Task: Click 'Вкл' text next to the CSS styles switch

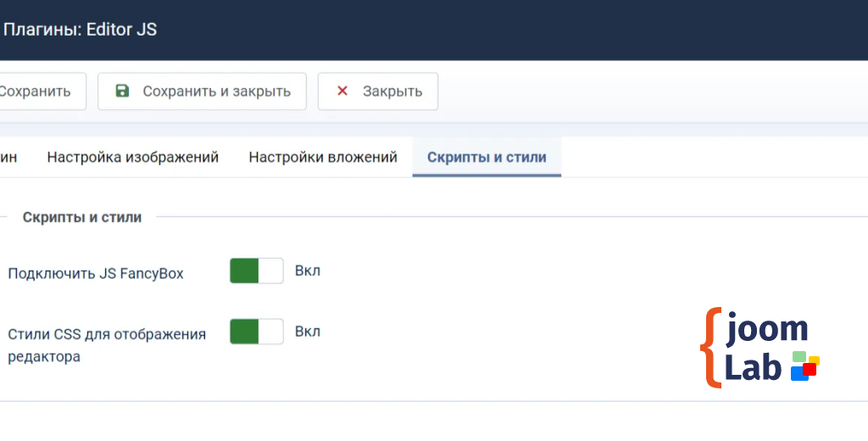Action: (x=308, y=332)
